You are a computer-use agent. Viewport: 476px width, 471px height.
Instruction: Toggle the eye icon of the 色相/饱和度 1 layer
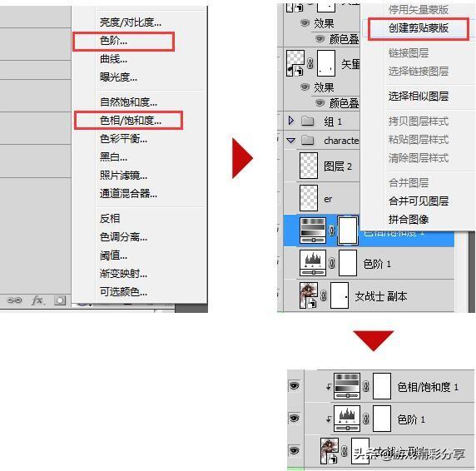tap(294, 386)
